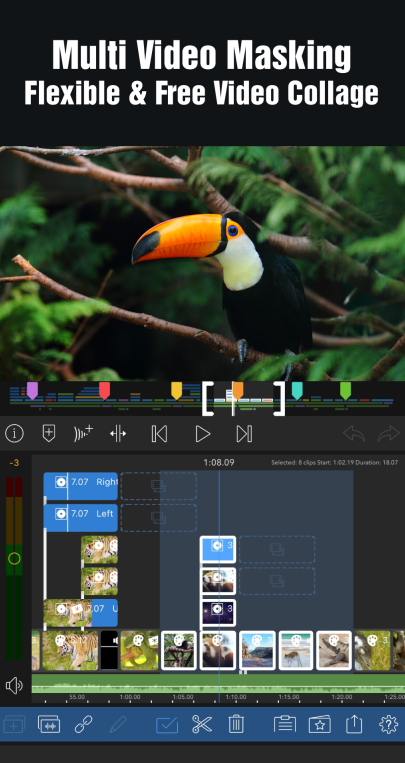Open the clip info button

pos(14,433)
